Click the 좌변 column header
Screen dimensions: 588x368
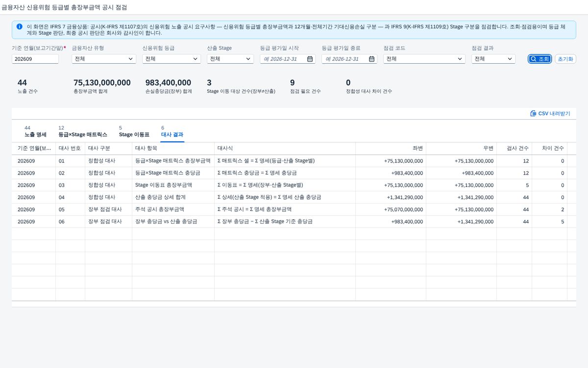point(391,149)
